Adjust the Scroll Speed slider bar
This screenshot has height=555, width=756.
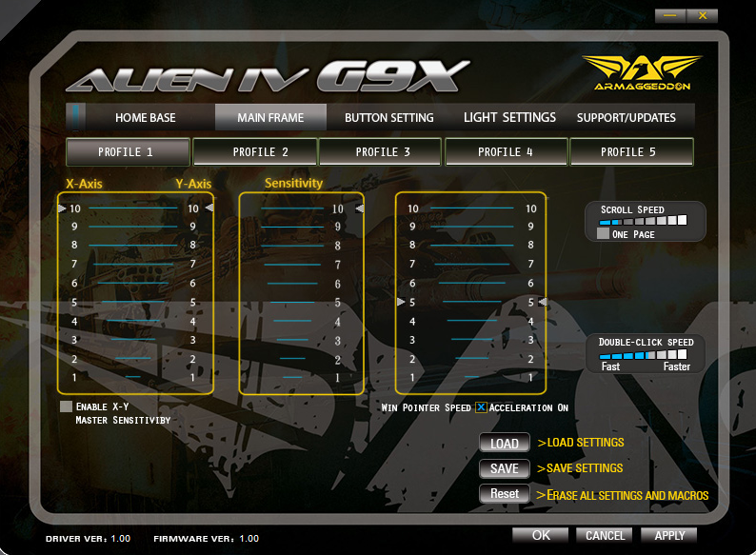[644, 221]
